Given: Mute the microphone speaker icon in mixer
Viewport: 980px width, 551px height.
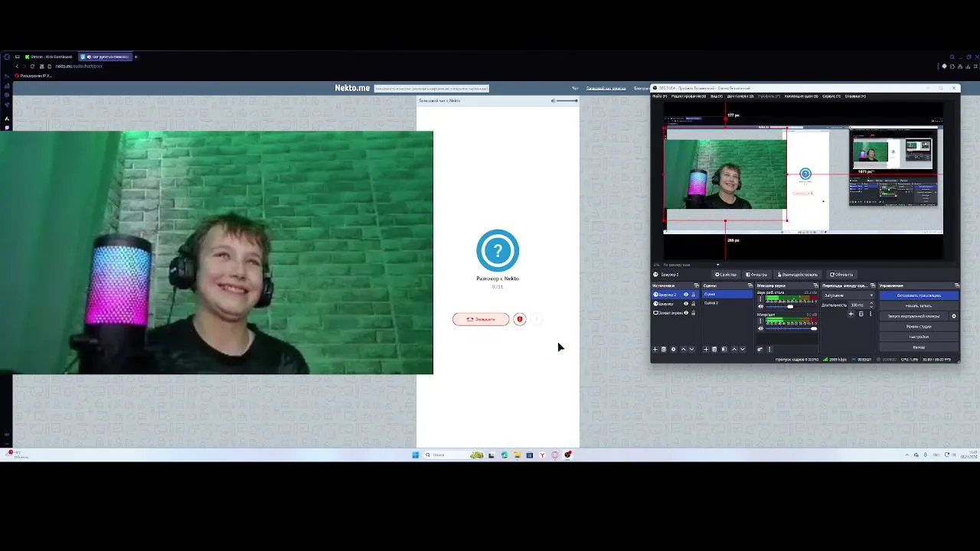Looking at the screenshot, I should (x=761, y=328).
